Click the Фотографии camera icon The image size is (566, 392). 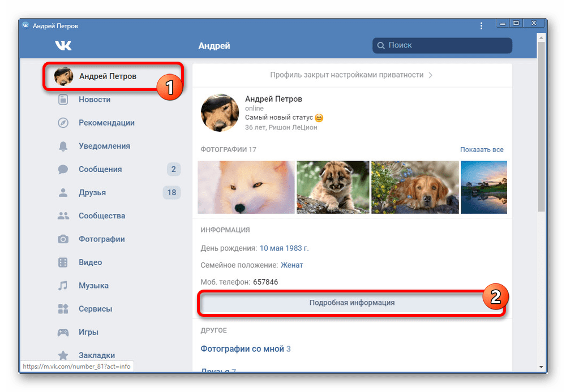63,239
